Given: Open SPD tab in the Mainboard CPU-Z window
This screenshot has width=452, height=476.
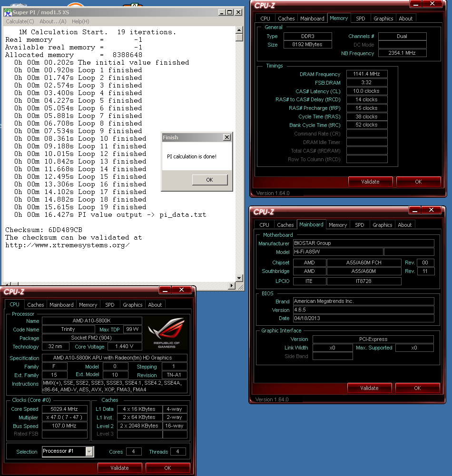Looking at the screenshot, I should click(360, 225).
